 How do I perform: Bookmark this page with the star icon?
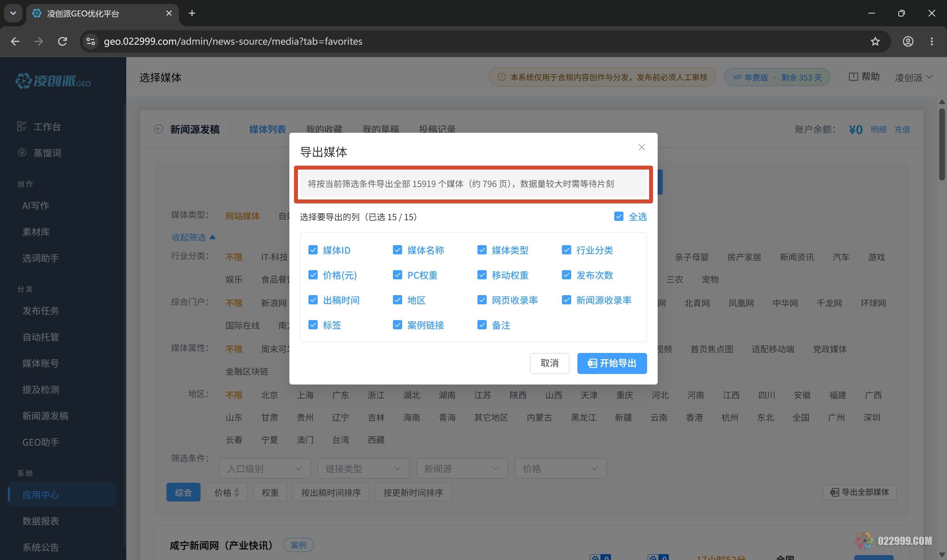[x=875, y=41]
